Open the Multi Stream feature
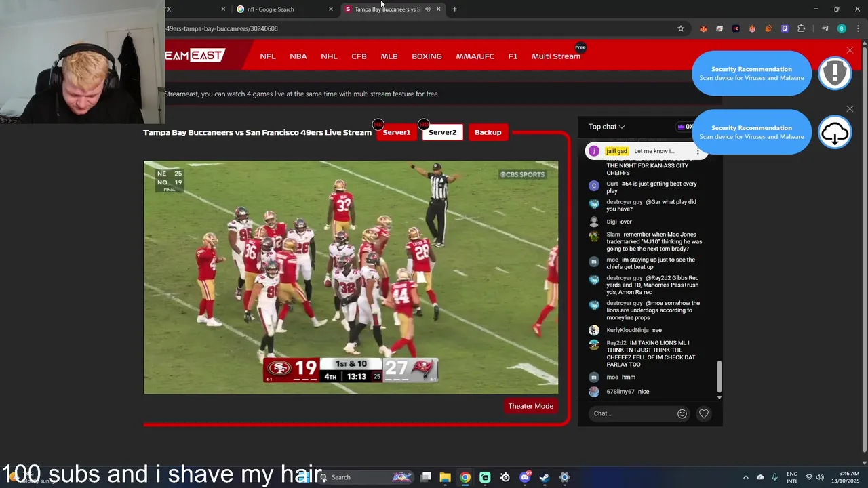 (x=556, y=56)
